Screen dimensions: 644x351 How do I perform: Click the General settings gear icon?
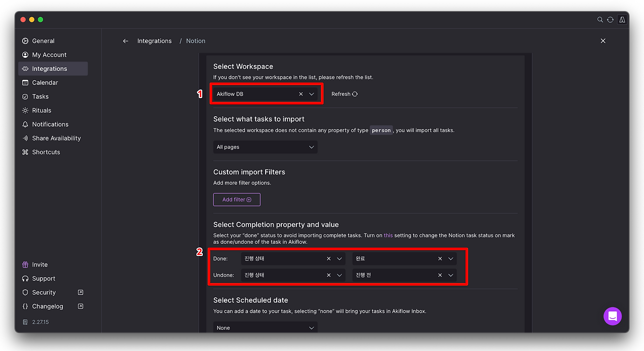(x=25, y=41)
